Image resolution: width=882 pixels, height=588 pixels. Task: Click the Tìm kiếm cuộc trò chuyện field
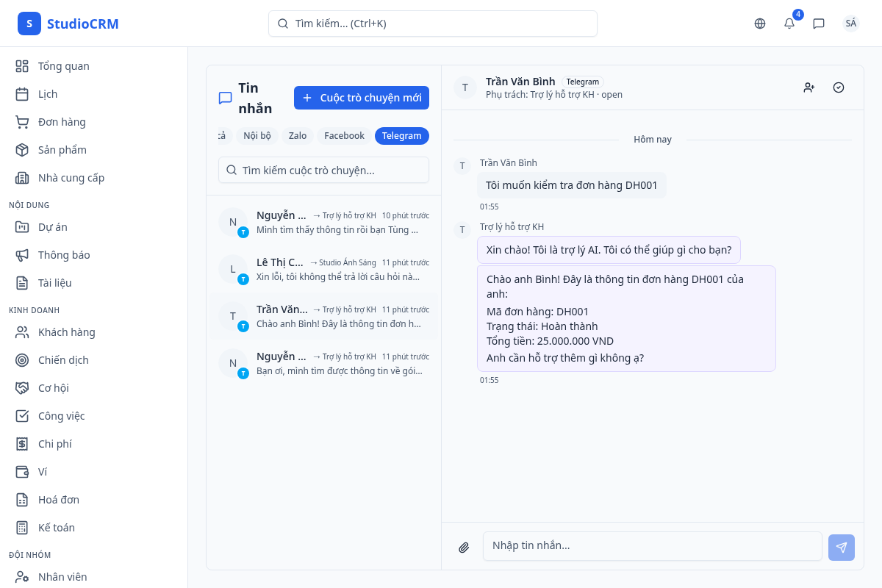[x=323, y=170]
